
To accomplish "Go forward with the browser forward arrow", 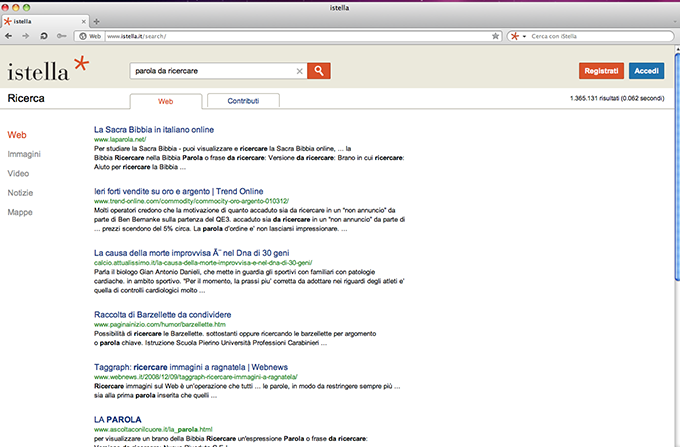I will pos(26,36).
